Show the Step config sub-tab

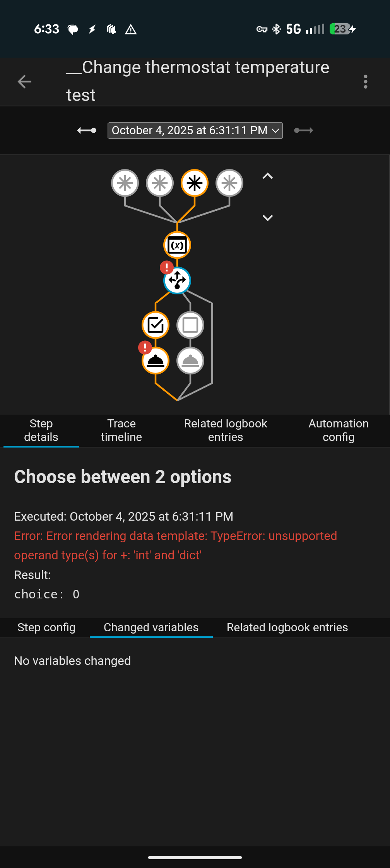coord(46,627)
